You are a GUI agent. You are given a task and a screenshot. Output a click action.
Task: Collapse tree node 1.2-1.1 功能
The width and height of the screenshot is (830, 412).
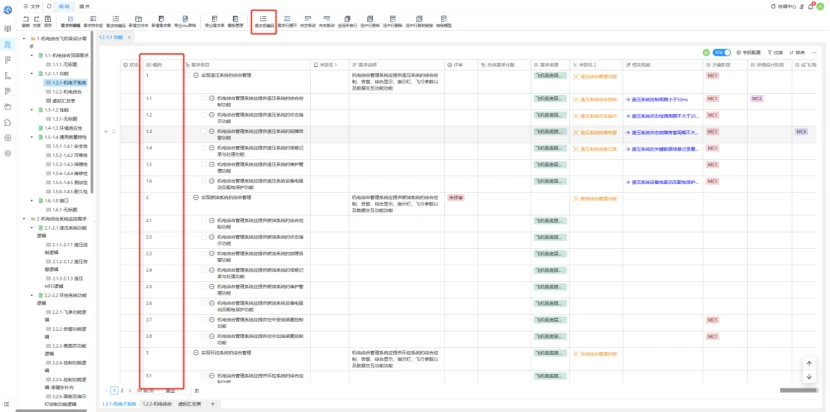tap(32, 74)
